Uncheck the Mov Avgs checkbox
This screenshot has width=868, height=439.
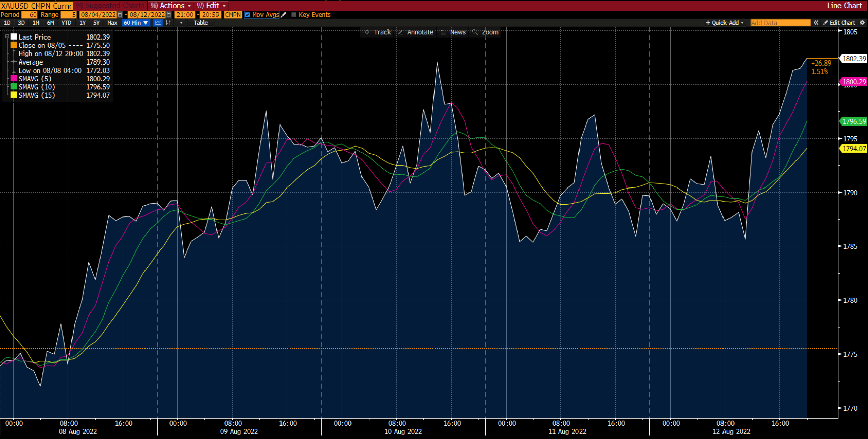[248, 15]
